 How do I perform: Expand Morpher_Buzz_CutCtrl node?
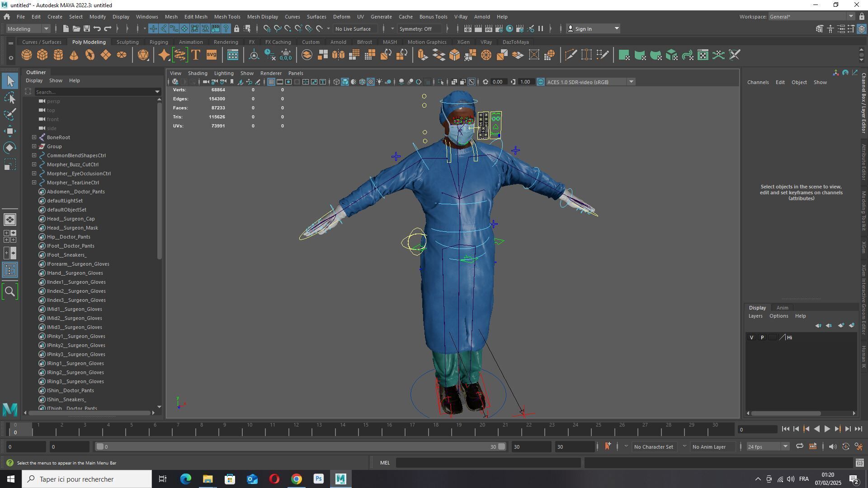[34, 164]
